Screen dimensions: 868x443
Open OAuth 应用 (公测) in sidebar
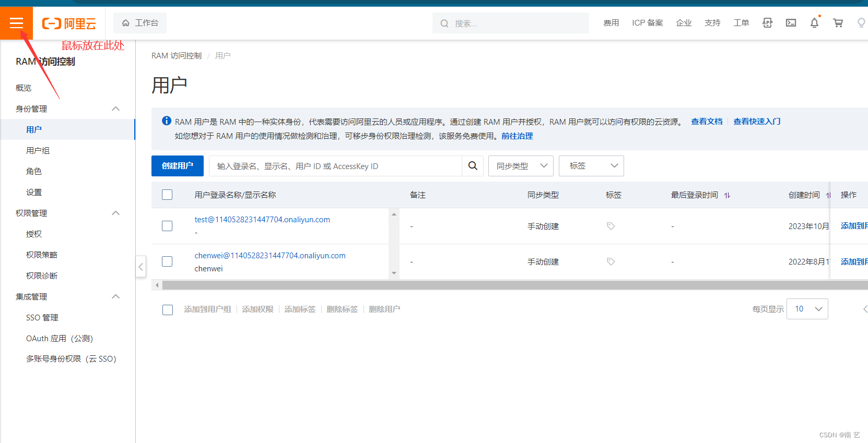60,338
